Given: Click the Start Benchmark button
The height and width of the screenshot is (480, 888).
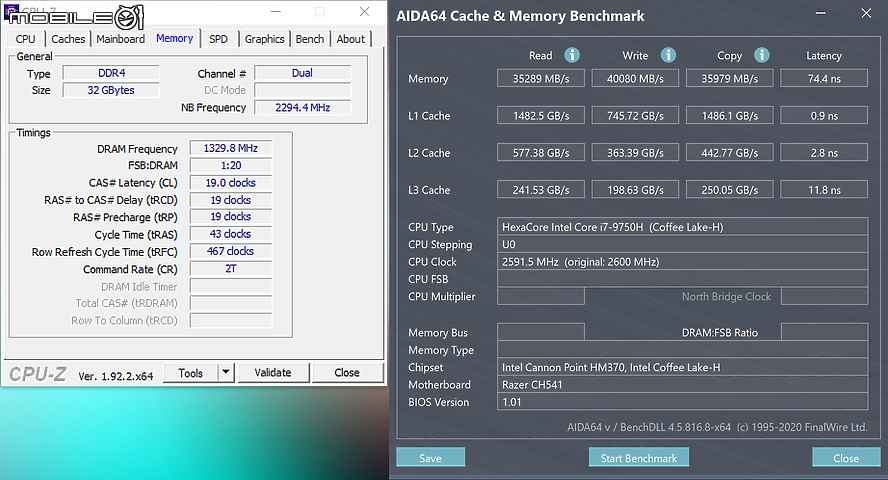Looking at the screenshot, I should click(639, 457).
